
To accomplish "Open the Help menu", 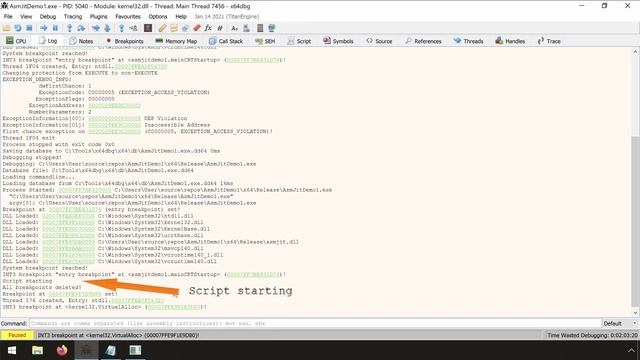I will (181, 16).
